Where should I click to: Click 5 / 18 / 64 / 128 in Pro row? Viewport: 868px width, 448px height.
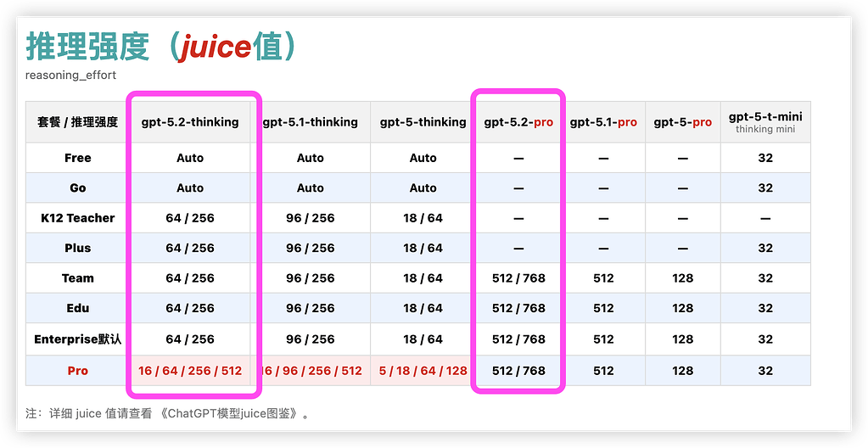point(423,371)
